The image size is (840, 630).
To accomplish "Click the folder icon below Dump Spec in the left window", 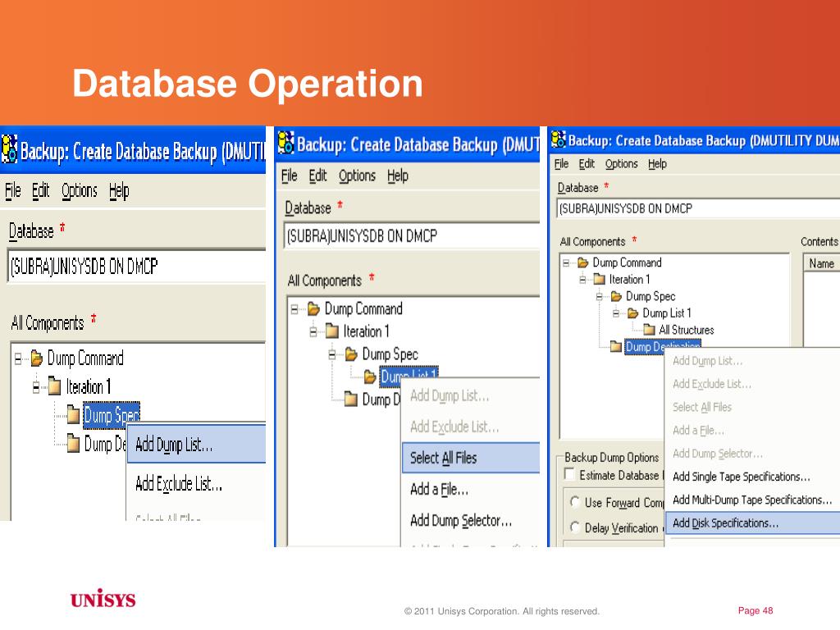I will click(x=73, y=443).
